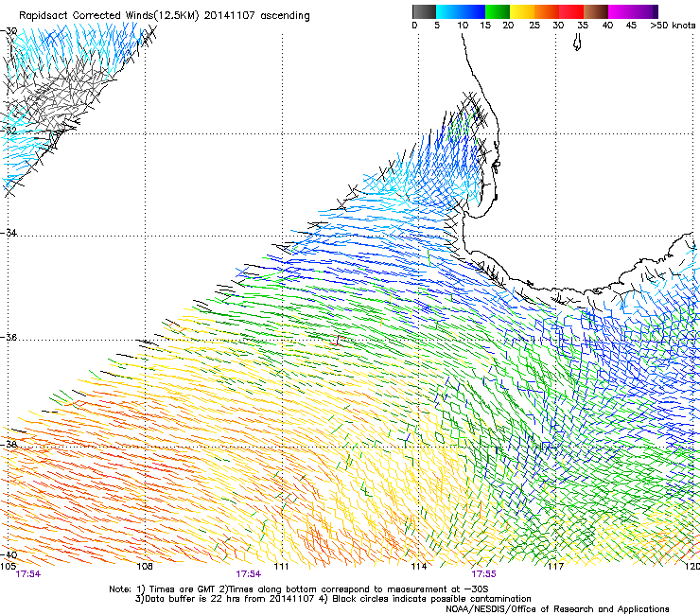This screenshot has width=700, height=615.
Task: Click the '>50 knots' legend label
Action: pyautogui.click(x=673, y=26)
